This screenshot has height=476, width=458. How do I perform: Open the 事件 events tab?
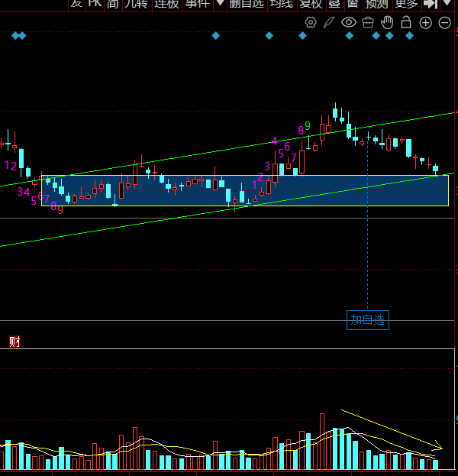pyautogui.click(x=198, y=5)
